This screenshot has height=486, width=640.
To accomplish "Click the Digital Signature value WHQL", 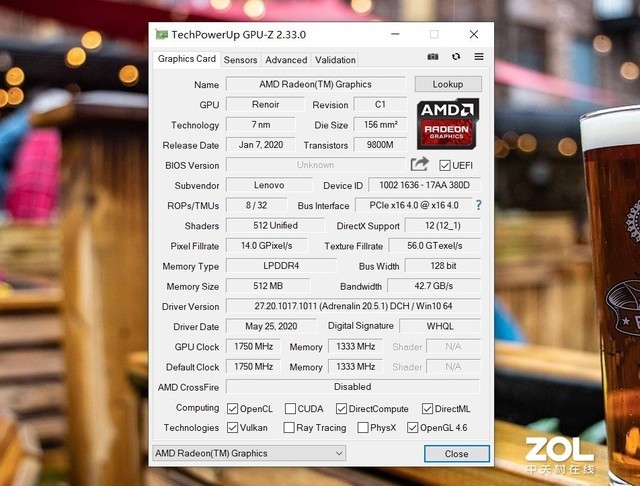I will point(440,326).
